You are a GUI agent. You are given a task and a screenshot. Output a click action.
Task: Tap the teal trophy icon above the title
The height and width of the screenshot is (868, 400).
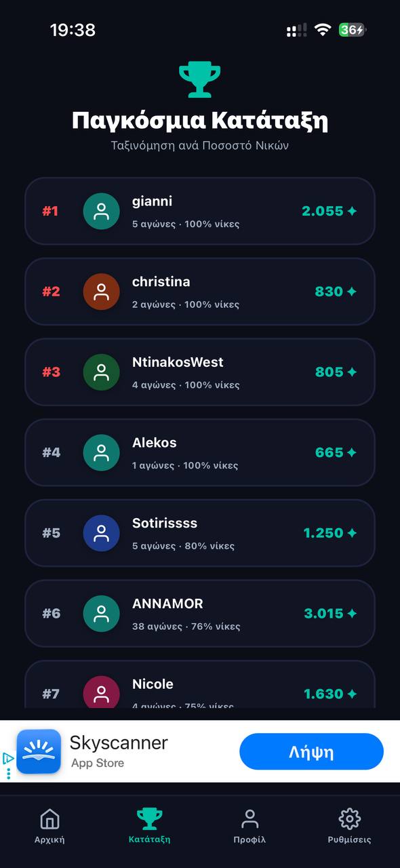[199, 79]
